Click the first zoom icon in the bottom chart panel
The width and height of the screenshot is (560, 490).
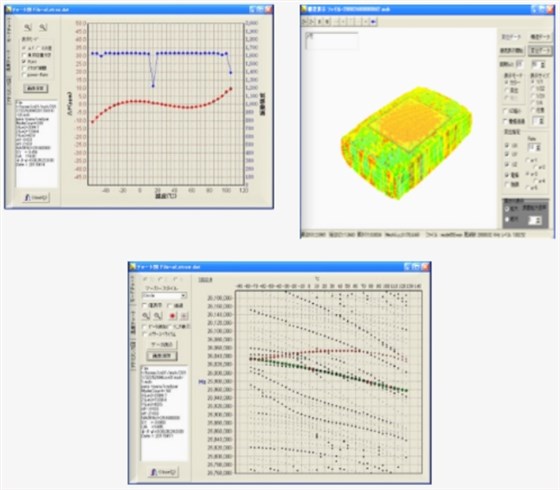(146, 316)
